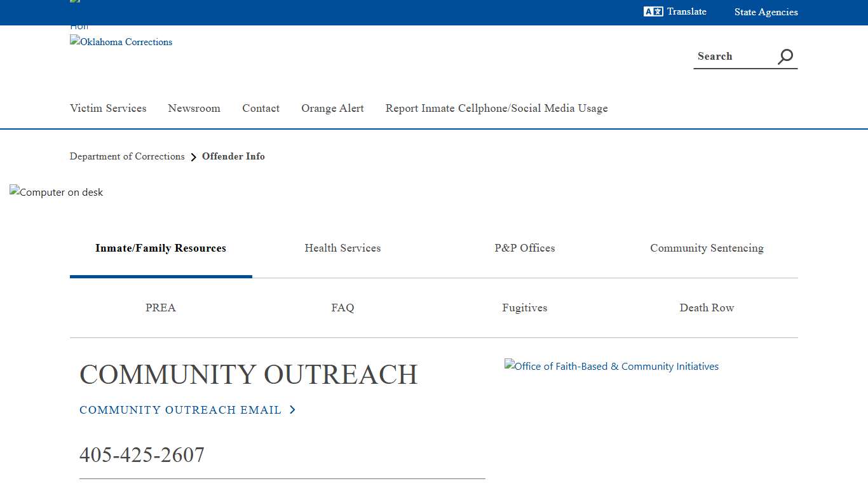Select Orange Alert in navigation
The width and height of the screenshot is (868, 488).
tap(332, 108)
